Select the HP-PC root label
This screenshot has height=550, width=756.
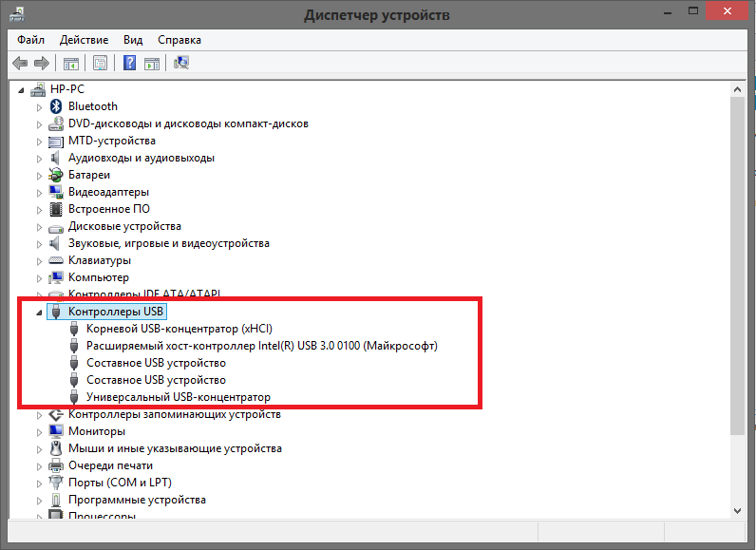click(x=67, y=89)
